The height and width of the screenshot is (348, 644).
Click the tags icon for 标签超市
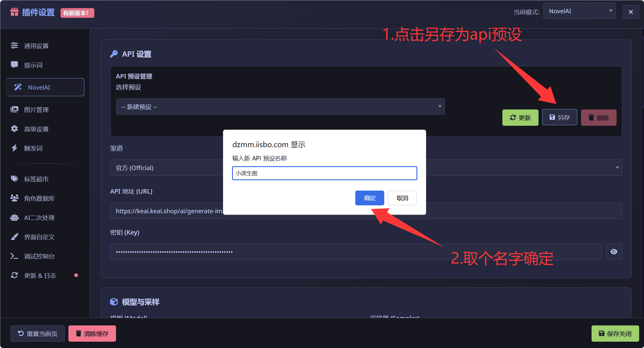pyautogui.click(x=14, y=179)
